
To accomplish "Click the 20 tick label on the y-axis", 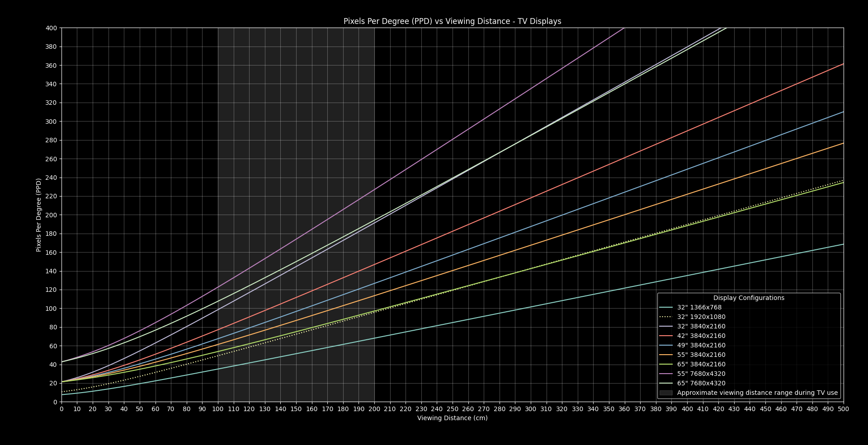I will (x=53, y=384).
